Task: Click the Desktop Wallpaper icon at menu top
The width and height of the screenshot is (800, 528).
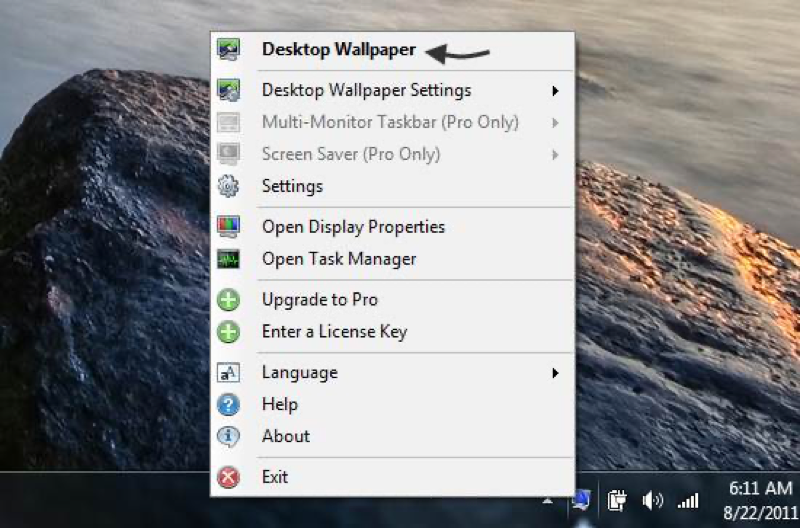Action: tap(228, 49)
